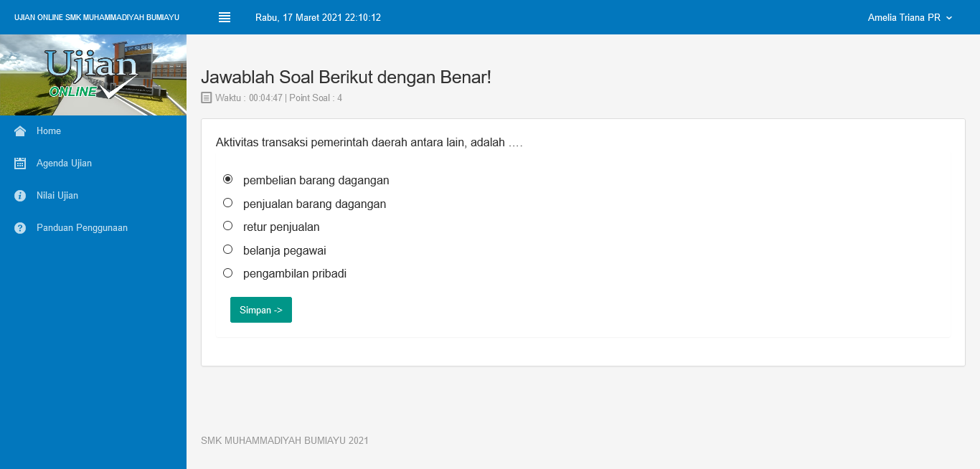Click the Ujian Online logo banner
This screenshot has height=469, width=980.
click(x=93, y=75)
